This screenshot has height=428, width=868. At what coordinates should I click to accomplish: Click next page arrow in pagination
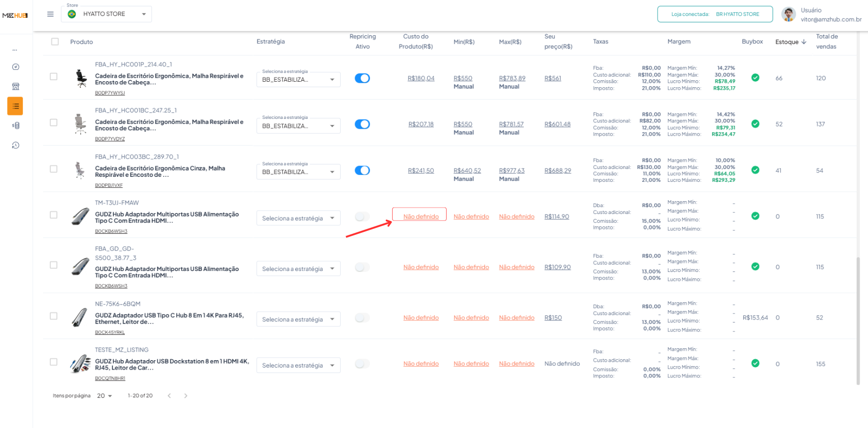[186, 396]
